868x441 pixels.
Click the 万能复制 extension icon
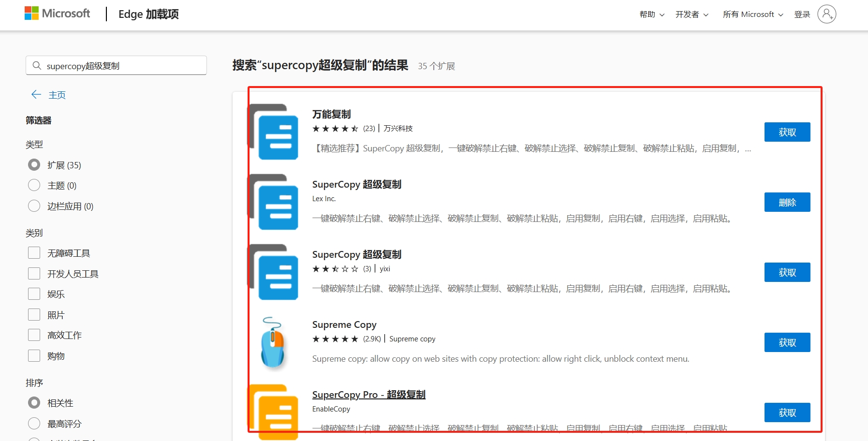click(274, 132)
